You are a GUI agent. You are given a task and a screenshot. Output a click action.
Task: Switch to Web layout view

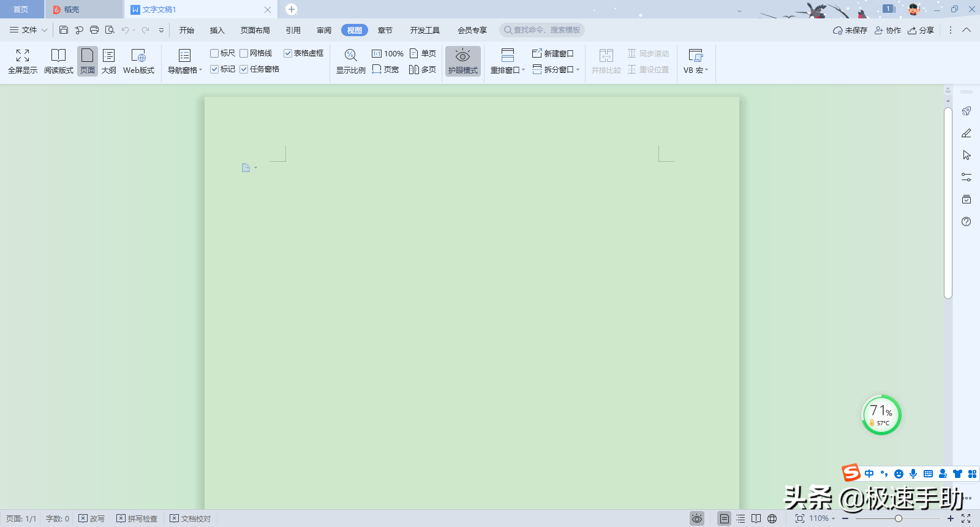coord(138,61)
